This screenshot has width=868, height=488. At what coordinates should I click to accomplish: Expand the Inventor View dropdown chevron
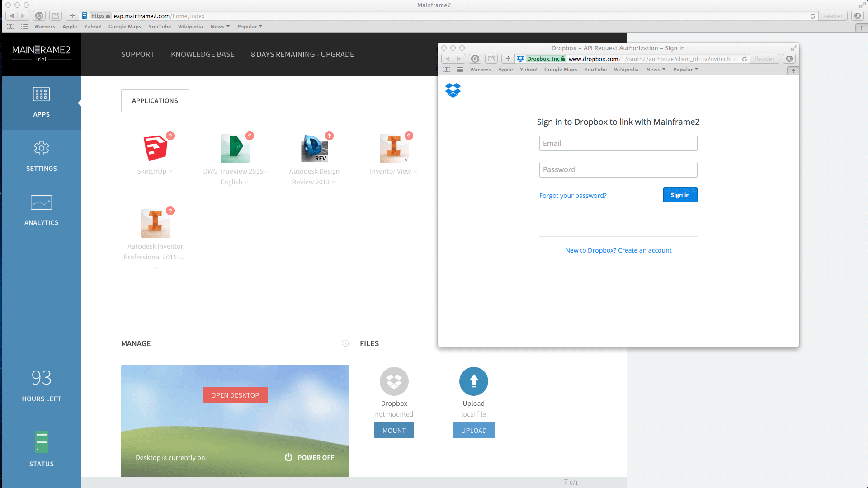(x=415, y=172)
